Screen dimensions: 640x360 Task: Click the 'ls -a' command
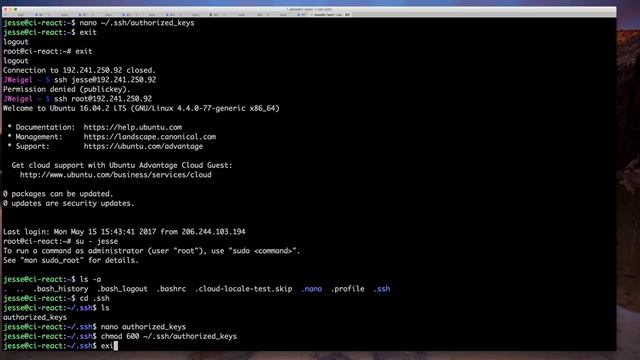point(90,280)
